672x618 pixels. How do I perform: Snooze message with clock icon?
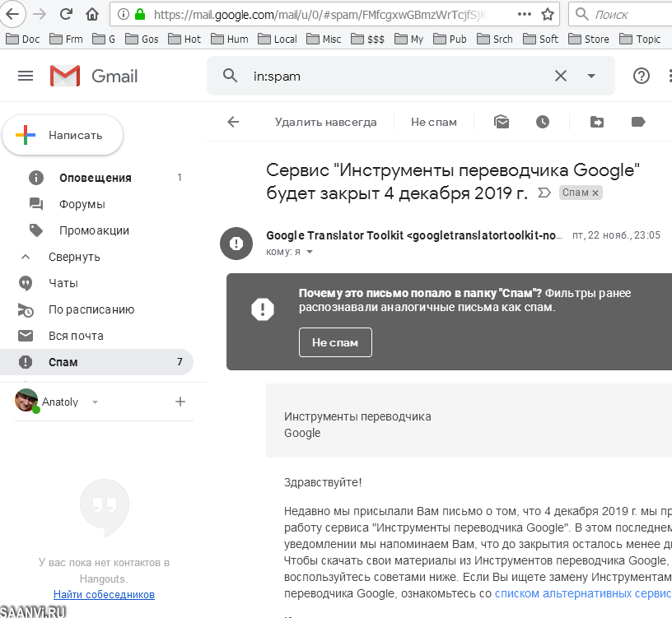543,122
